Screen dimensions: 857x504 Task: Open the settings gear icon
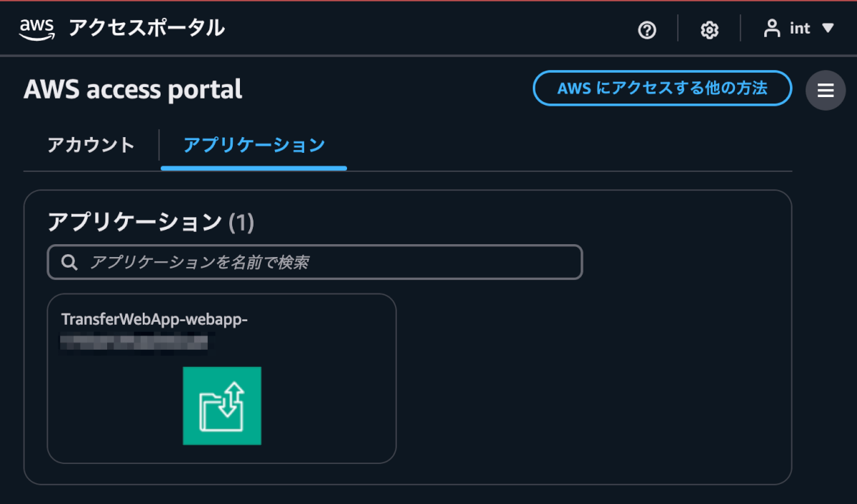coord(709,30)
